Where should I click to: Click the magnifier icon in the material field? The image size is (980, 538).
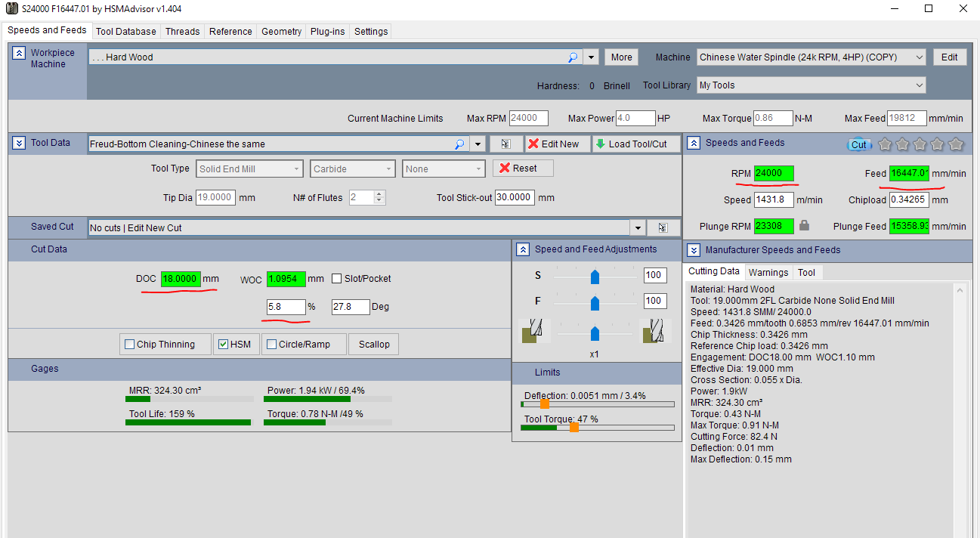[x=573, y=57]
